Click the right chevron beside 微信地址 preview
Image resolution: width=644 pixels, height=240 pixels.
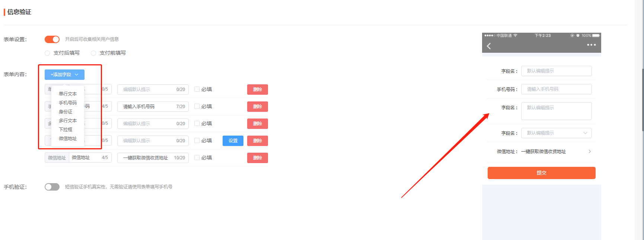coord(590,152)
